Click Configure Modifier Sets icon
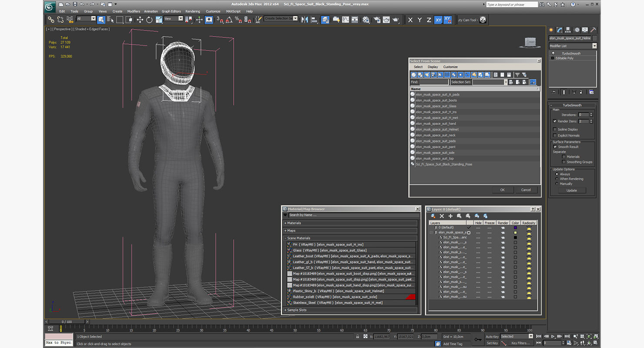 pos(591,92)
